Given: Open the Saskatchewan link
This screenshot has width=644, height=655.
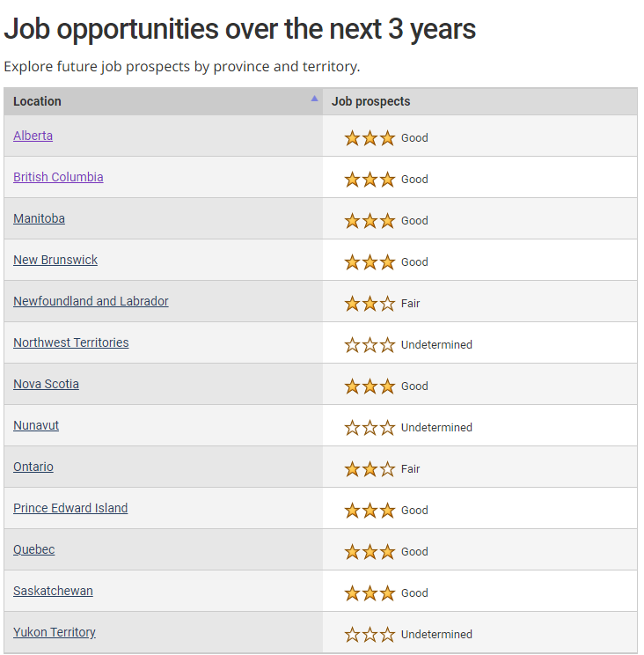Looking at the screenshot, I should (53, 591).
